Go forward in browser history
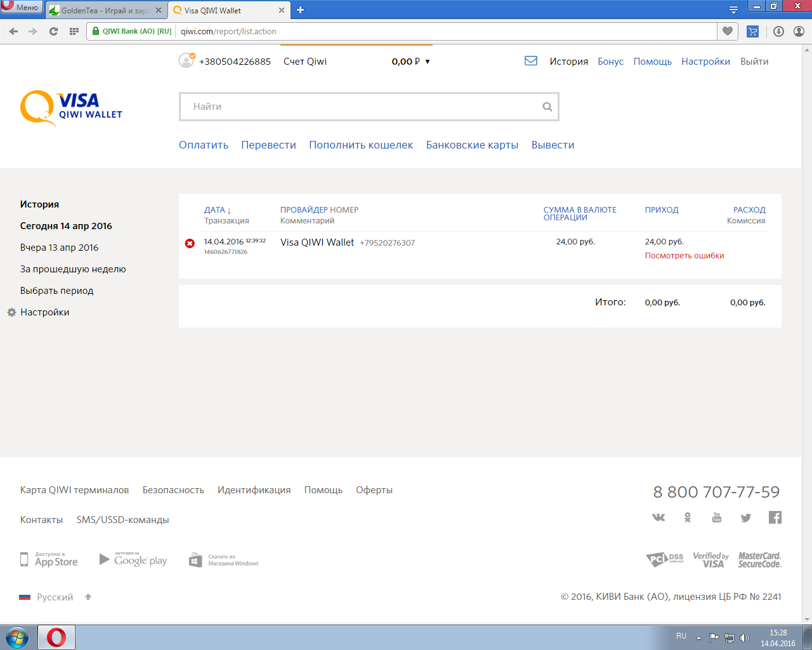The height and width of the screenshot is (650, 812). coord(33,31)
